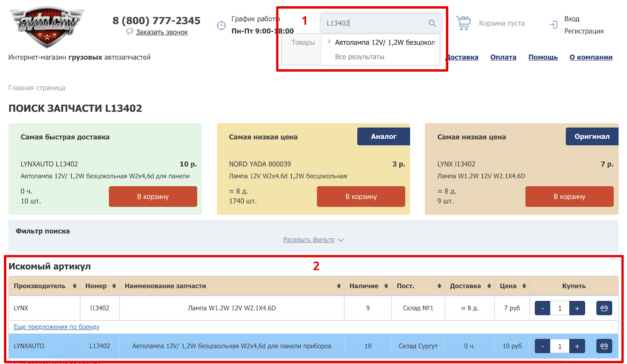Sort by Номер column arrows
This screenshot has height=364, width=627.
pos(114,286)
